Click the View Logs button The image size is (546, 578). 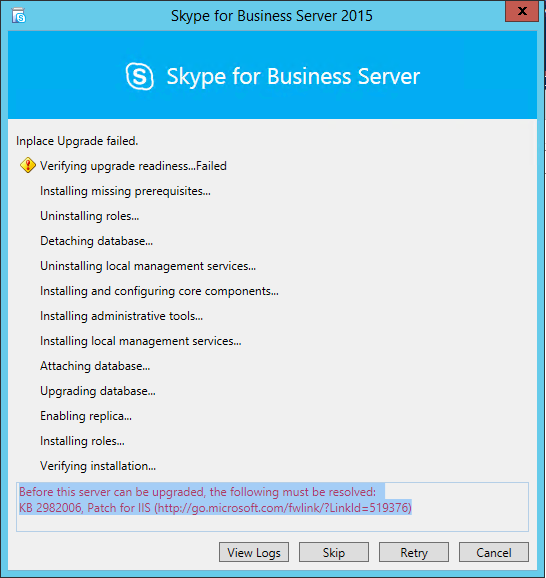pyautogui.click(x=254, y=552)
